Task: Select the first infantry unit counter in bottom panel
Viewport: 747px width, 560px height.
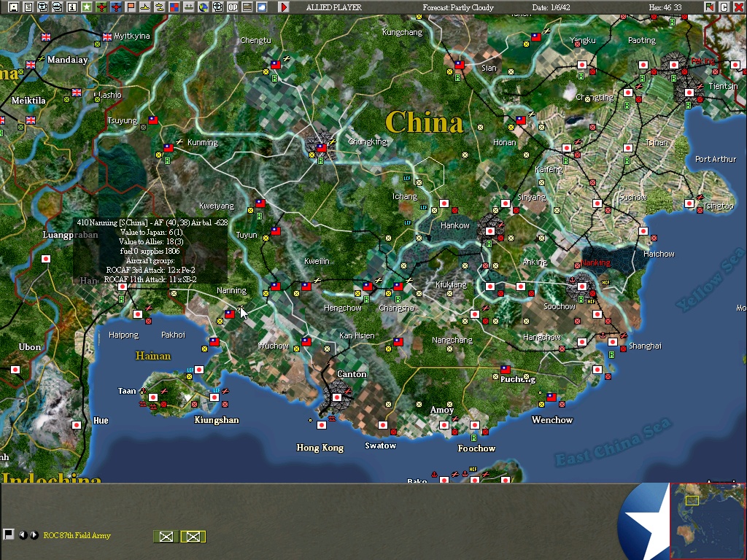Action: pos(166,537)
